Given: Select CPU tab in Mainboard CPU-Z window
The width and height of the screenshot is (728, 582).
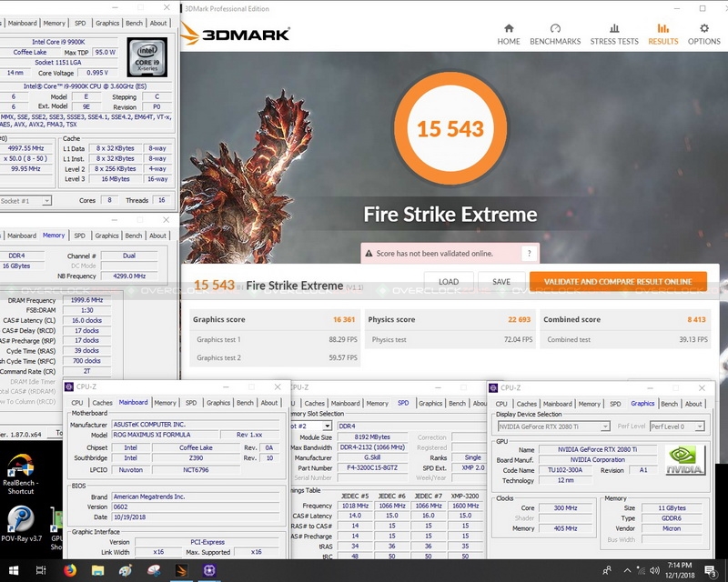Looking at the screenshot, I should pyautogui.click(x=77, y=402).
